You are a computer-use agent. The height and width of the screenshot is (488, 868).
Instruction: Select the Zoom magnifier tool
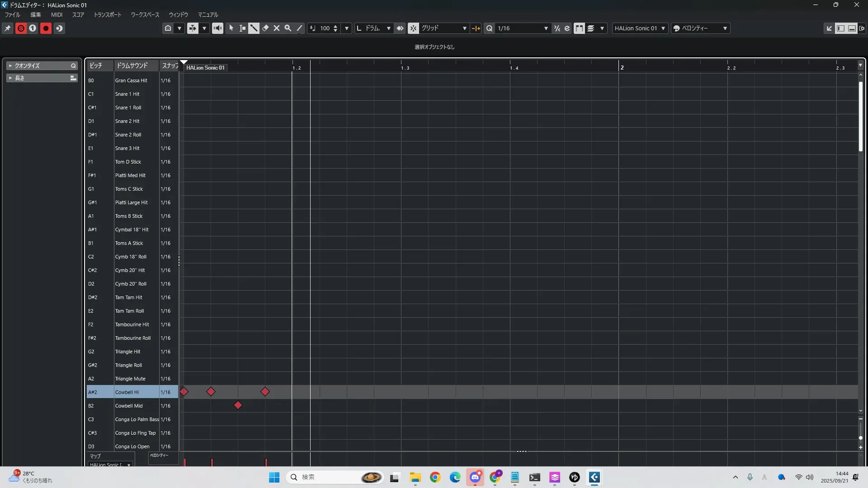(288, 28)
